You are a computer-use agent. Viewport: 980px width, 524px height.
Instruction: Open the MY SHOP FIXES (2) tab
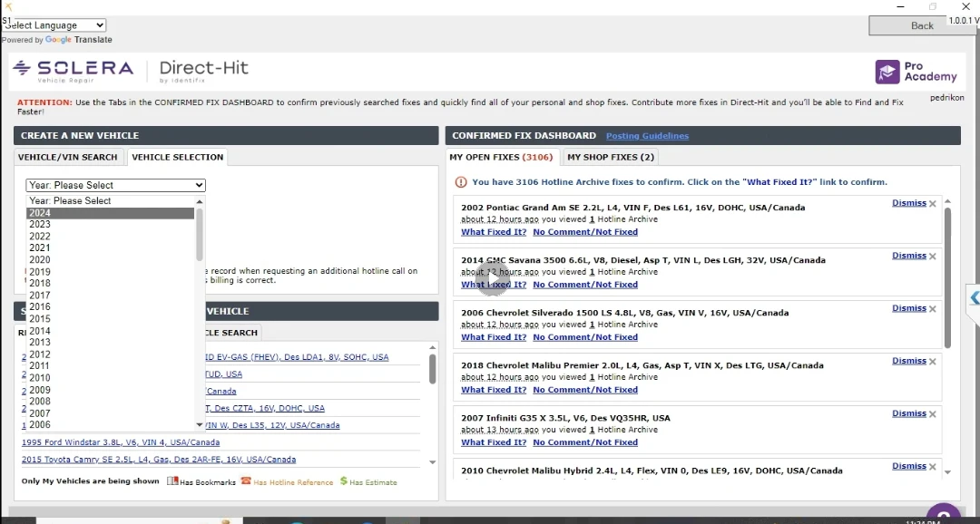pyautogui.click(x=611, y=157)
